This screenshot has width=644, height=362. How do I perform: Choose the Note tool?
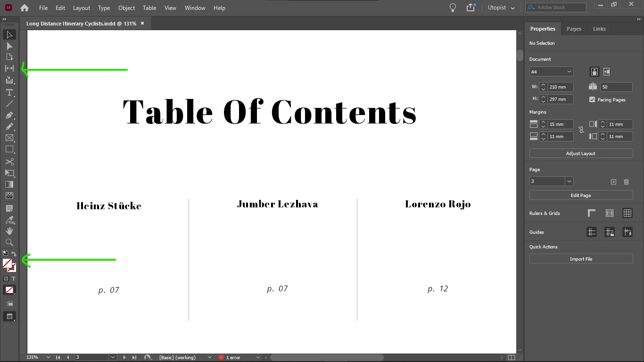9,208
